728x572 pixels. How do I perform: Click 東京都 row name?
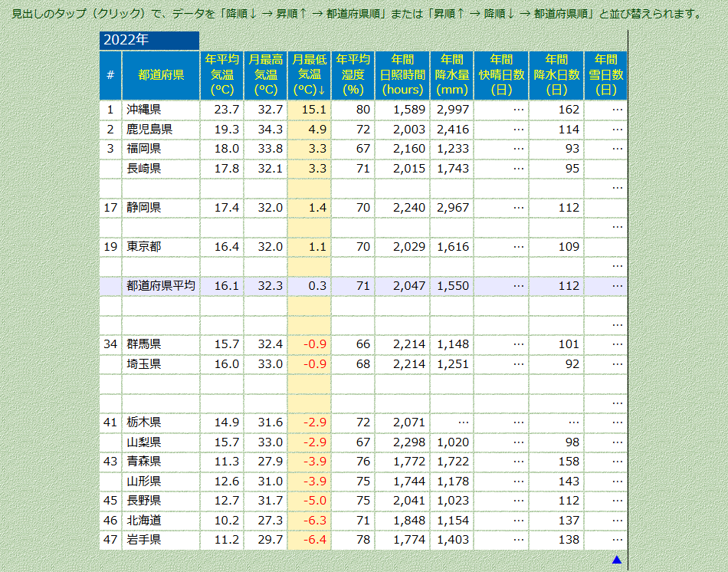tap(143, 247)
